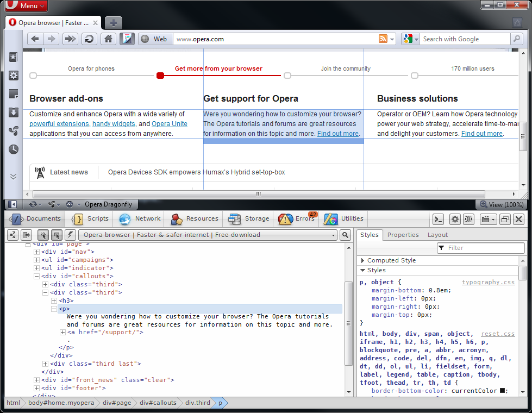The height and width of the screenshot is (413, 532).
Task: Close the Opera browser tab
Action: [x=95, y=23]
